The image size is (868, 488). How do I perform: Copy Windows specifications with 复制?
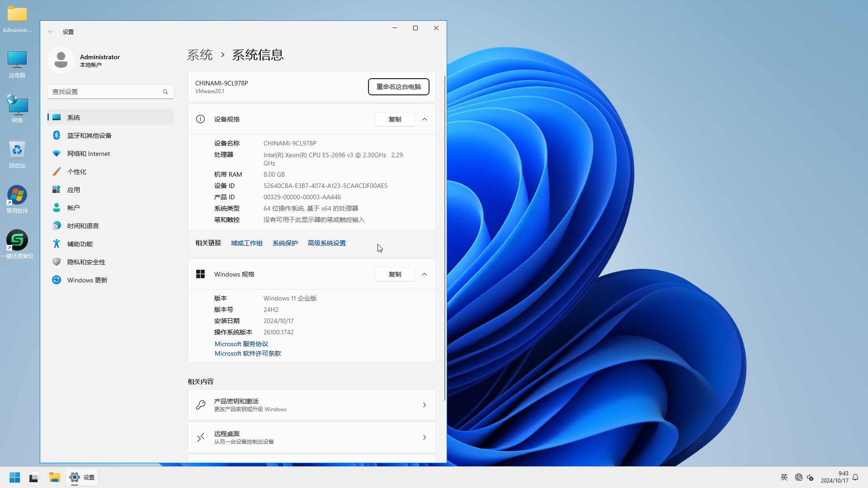tap(395, 274)
